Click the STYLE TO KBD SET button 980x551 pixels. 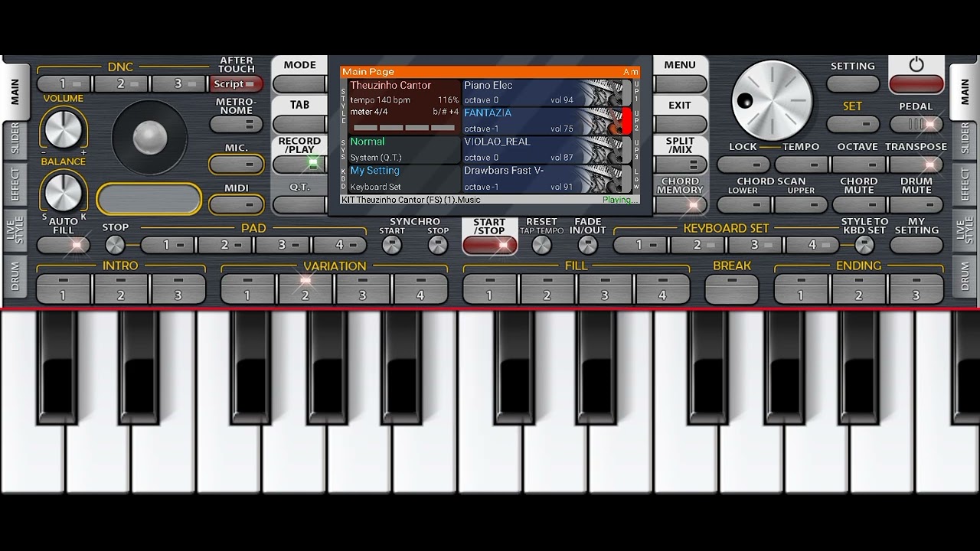(x=864, y=245)
